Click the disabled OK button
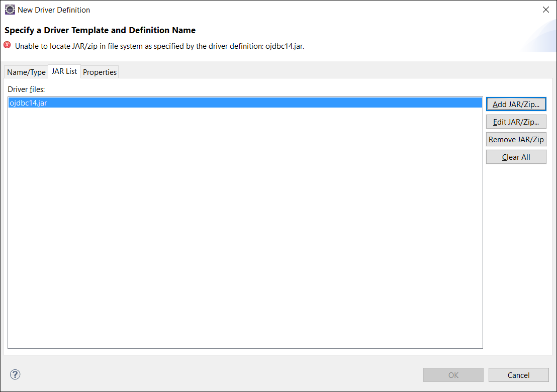Screen dimensions: 557x392 coord(453,375)
